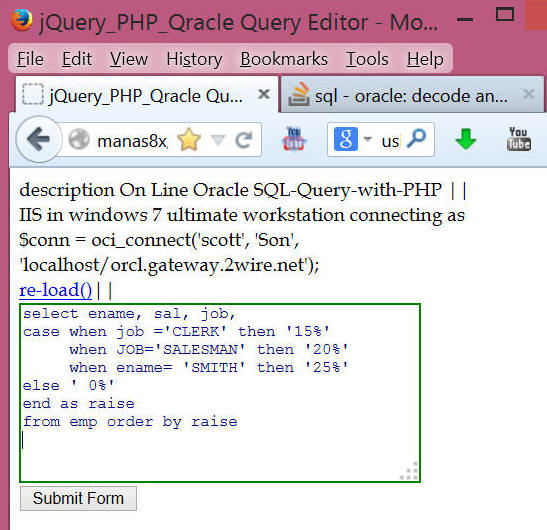Click the Submit Form button

pos(78,498)
